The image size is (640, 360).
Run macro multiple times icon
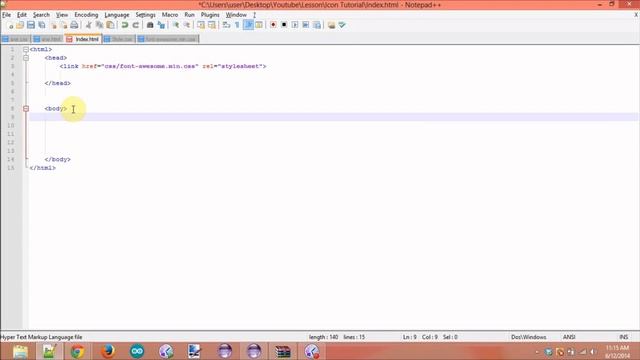coord(306,25)
